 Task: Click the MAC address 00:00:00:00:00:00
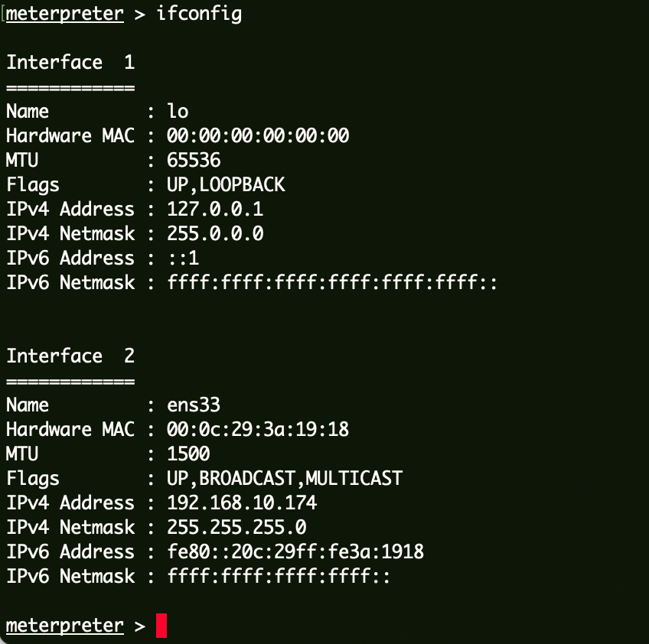(258, 136)
